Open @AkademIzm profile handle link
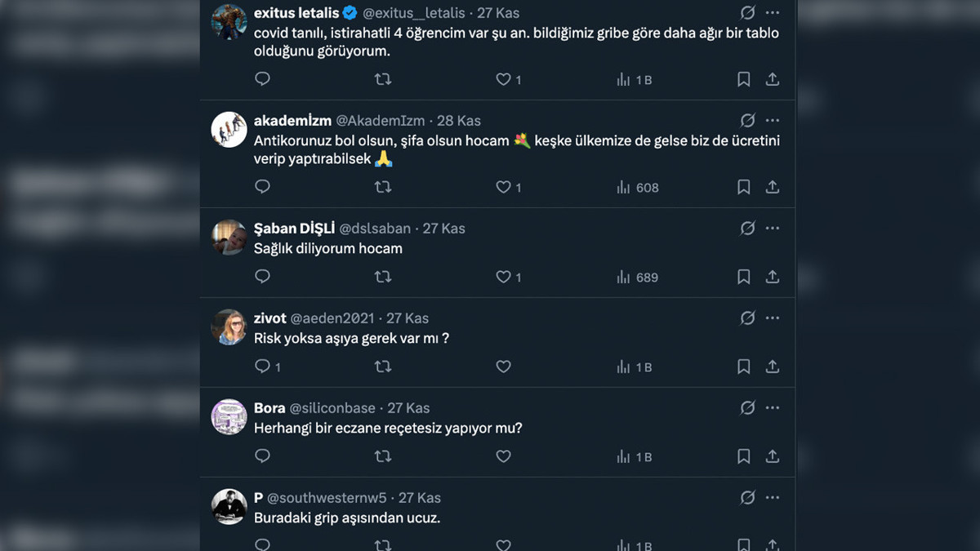The image size is (980, 551). (381, 121)
